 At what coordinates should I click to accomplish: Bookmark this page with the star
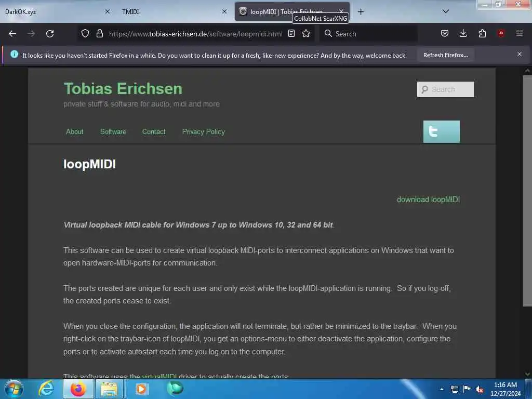pos(306,33)
